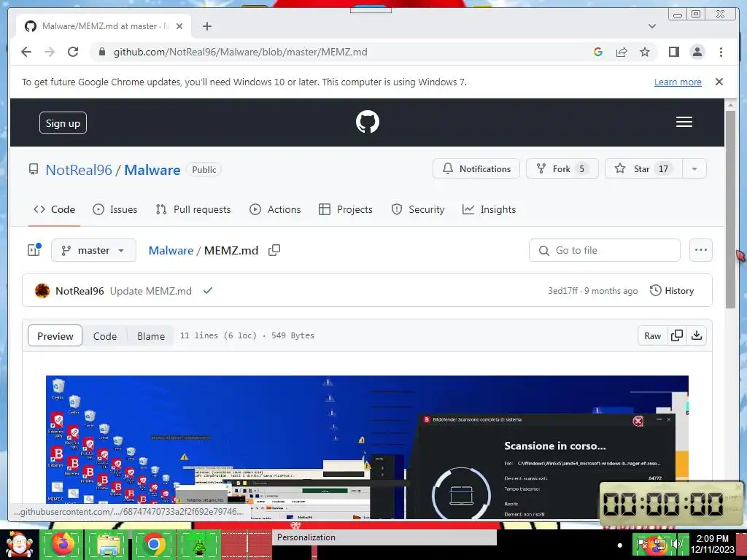Open the Raw file view
This screenshot has height=560, width=747.
click(x=652, y=335)
